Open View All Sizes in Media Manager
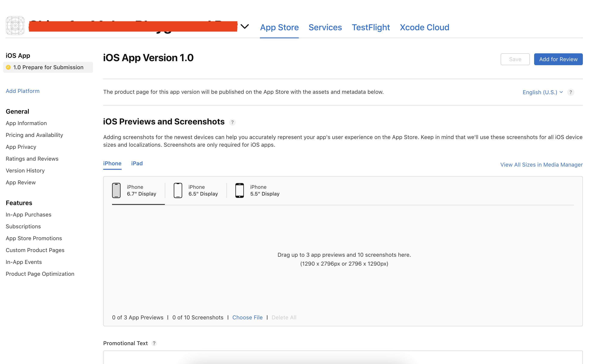Viewport: 589px width, 364px height. [541, 165]
